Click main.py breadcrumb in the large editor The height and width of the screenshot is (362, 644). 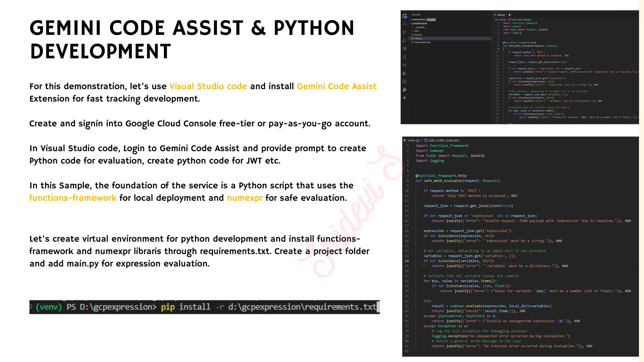pos(414,140)
